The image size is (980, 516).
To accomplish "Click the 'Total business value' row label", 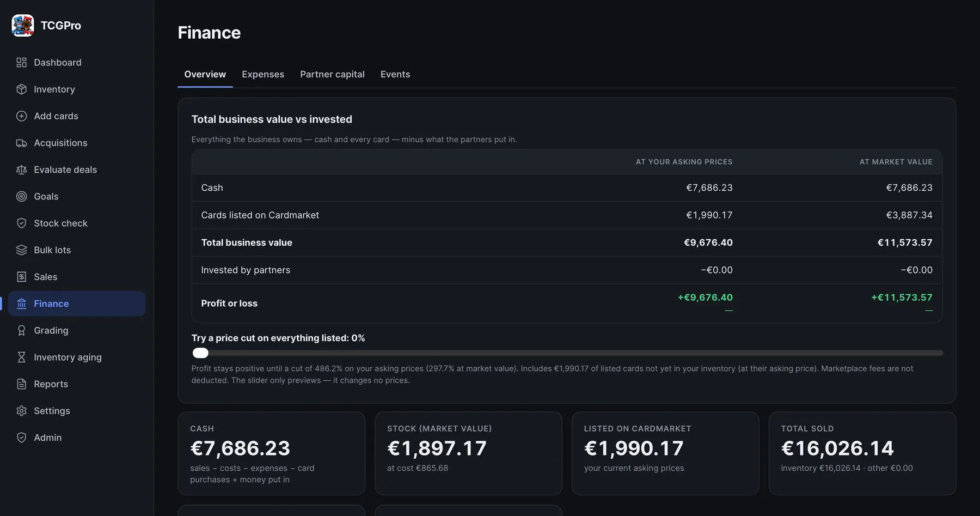I will coord(247,242).
